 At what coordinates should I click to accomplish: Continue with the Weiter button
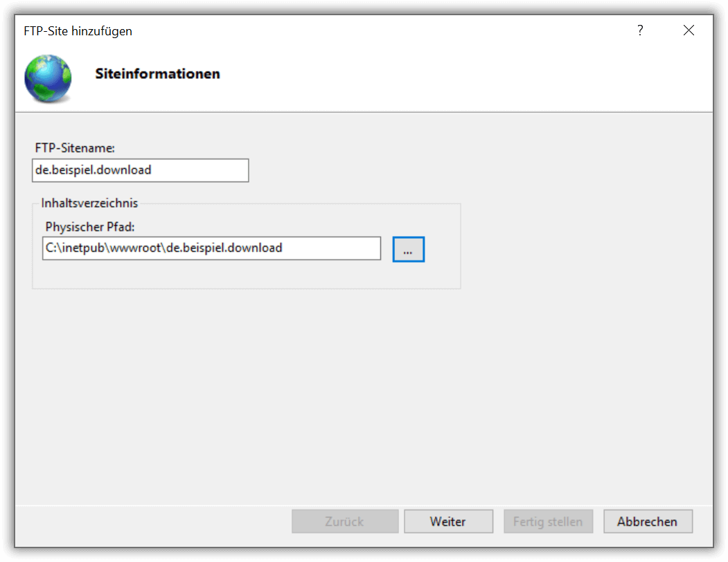(448, 522)
